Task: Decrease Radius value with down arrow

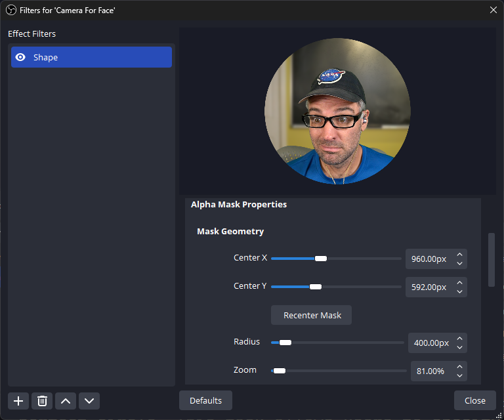Action: coord(459,347)
